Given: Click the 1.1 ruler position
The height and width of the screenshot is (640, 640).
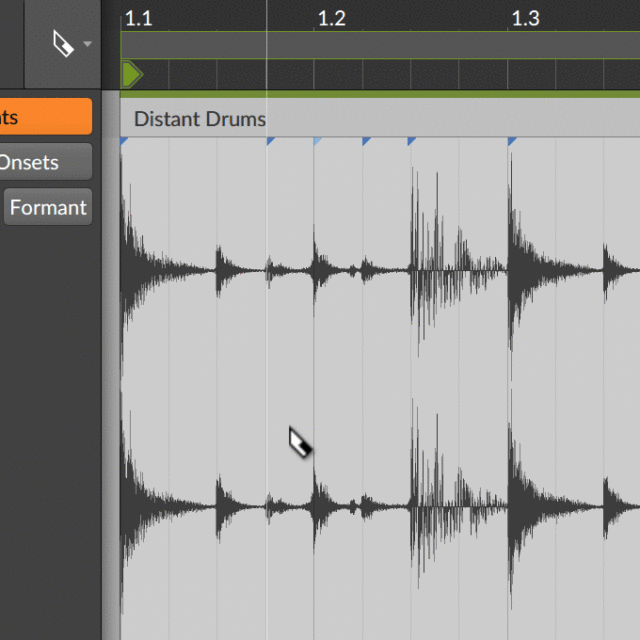Looking at the screenshot, I should pos(139,18).
